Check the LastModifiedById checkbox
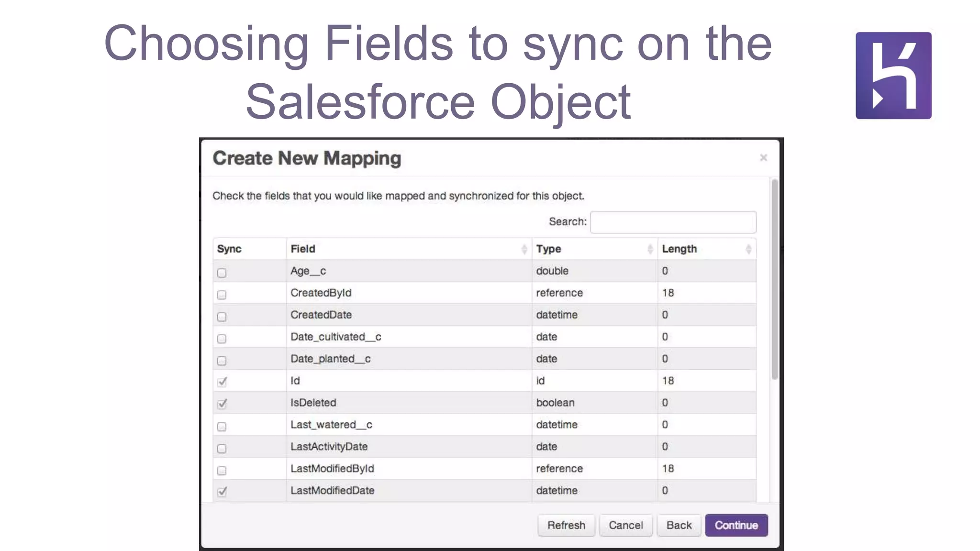This screenshot has height=551, width=980. (222, 471)
